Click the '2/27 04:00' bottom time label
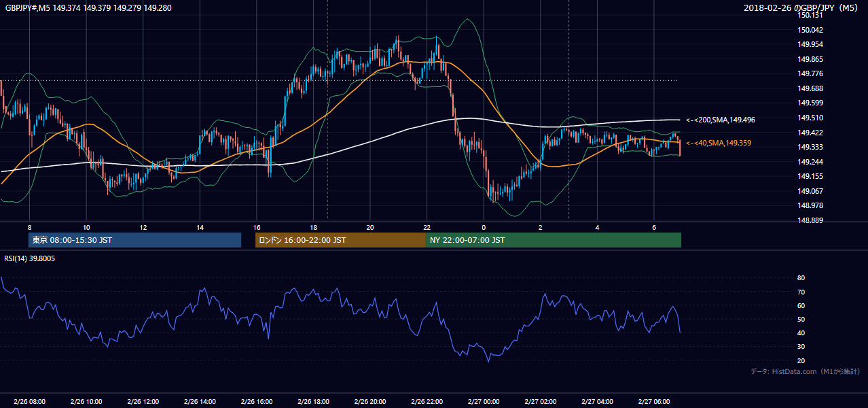Viewport: 868px width, 408px height. [597, 402]
